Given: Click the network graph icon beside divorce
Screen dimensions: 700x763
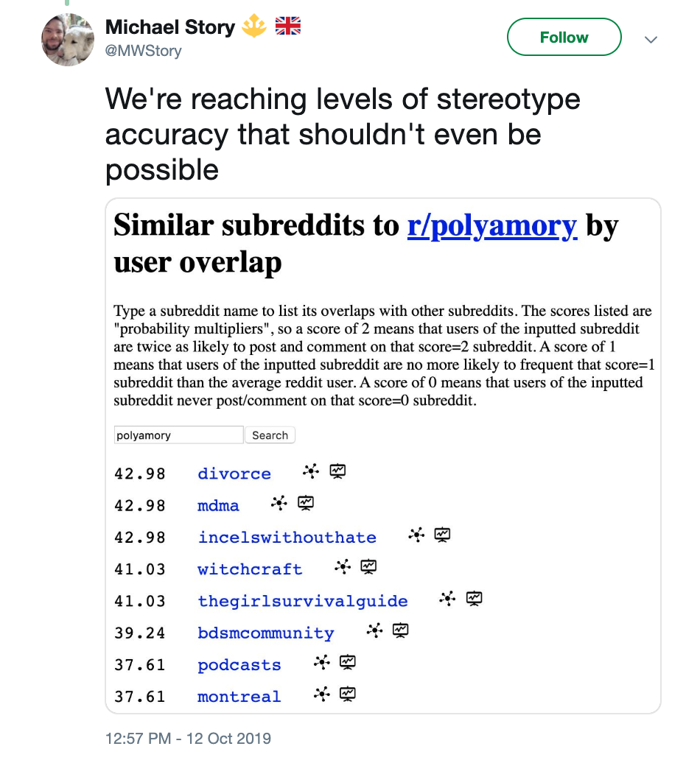Looking at the screenshot, I should 311,471.
